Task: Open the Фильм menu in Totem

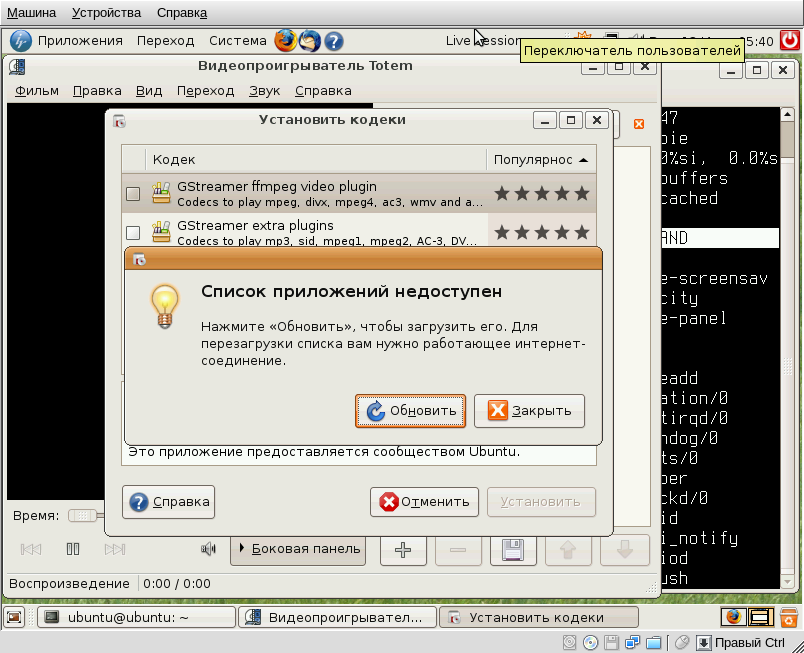Action: 37,91
